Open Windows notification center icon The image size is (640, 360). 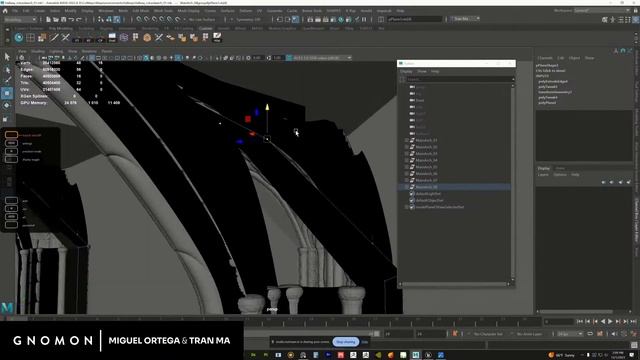pos(632,355)
